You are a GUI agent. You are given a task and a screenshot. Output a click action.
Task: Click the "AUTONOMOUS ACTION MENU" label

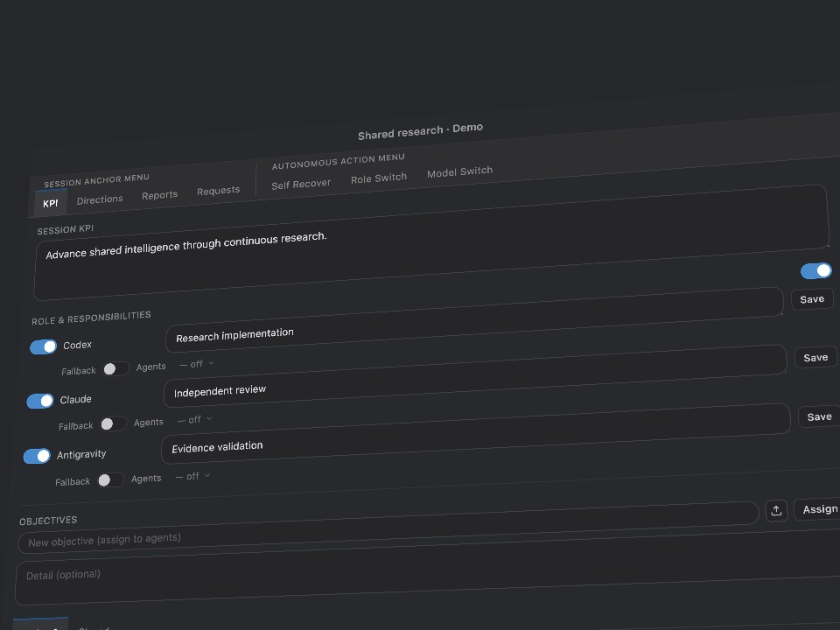(x=338, y=161)
